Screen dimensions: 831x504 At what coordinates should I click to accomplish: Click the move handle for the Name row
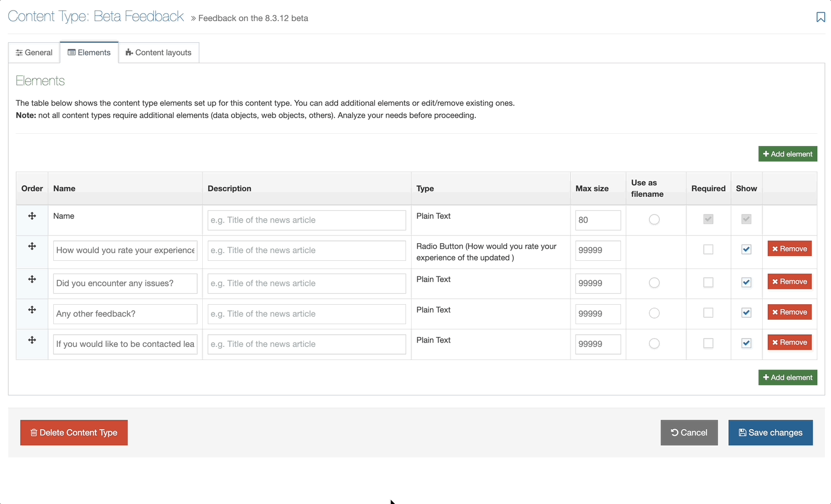tap(32, 216)
